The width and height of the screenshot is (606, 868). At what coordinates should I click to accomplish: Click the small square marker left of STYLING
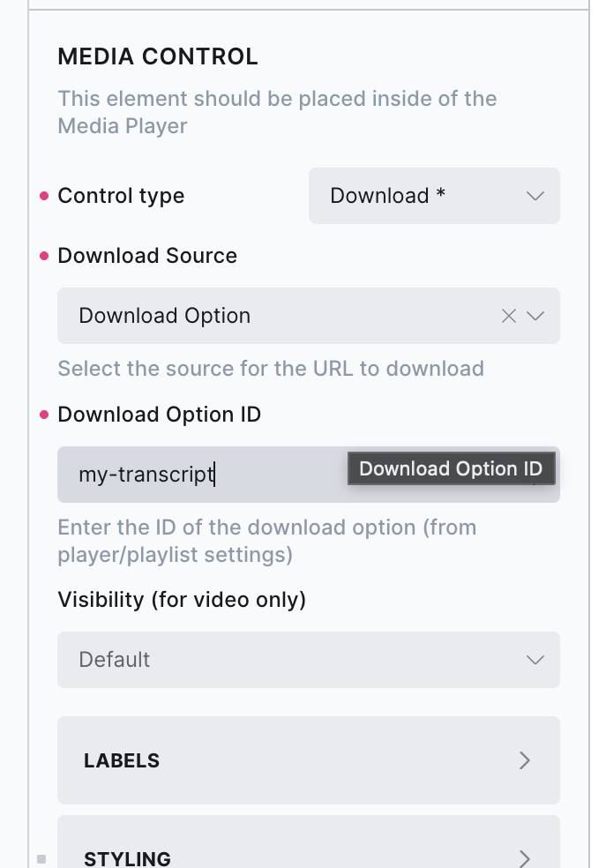click(x=41, y=858)
